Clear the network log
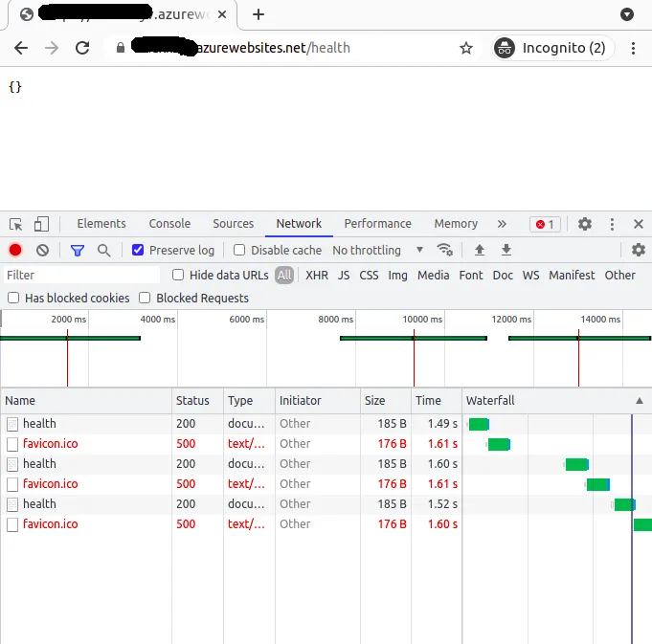This screenshot has height=644, width=652. [42, 250]
